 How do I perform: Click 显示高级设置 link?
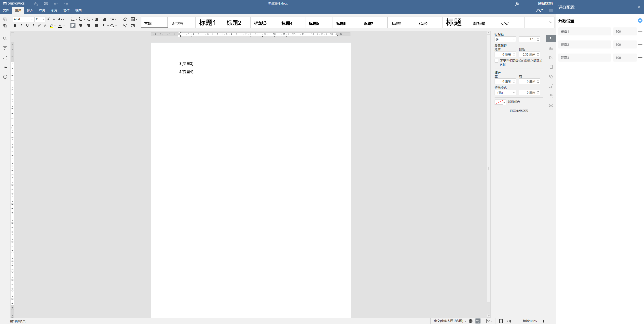point(519,111)
